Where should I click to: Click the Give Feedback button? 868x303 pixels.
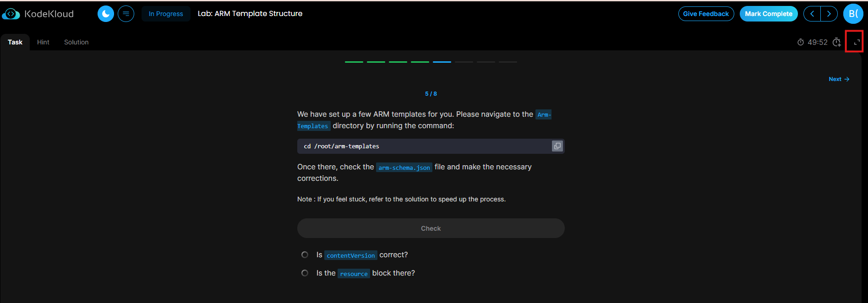[706, 14]
